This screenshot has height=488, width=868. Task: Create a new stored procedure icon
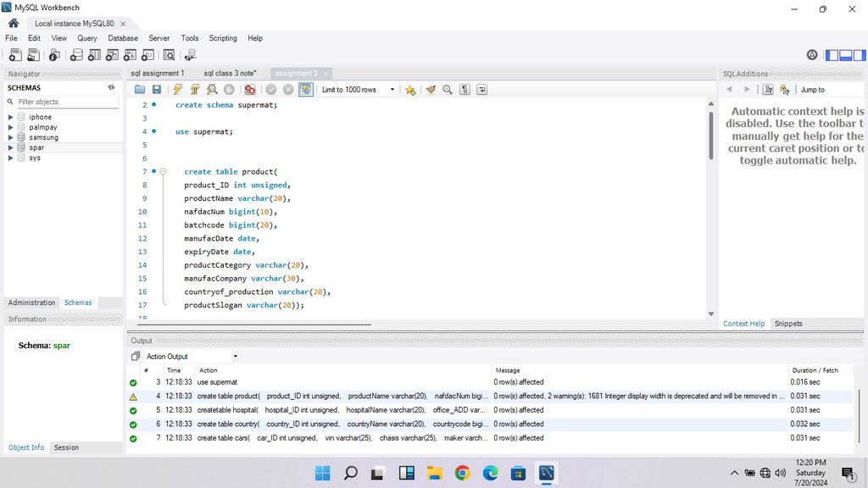(130, 55)
